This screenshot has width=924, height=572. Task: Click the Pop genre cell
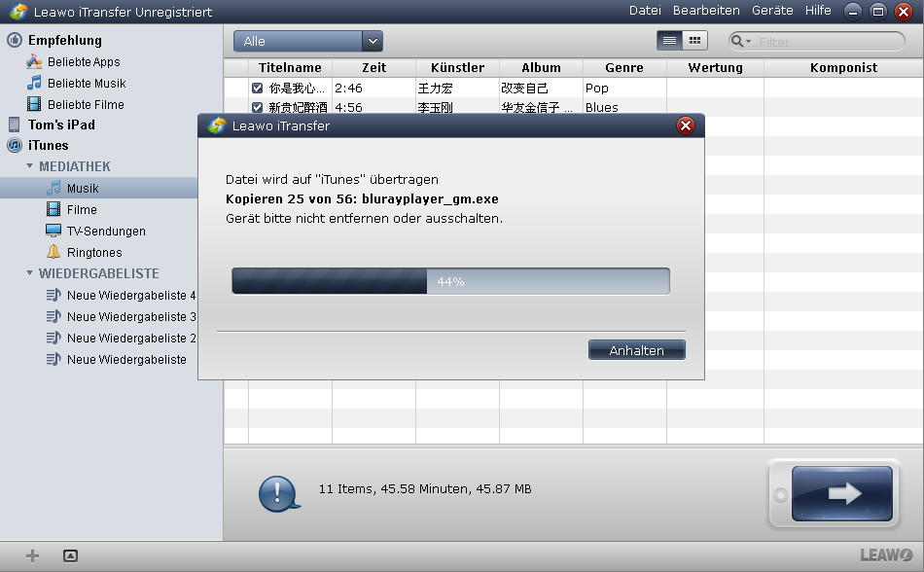624,88
